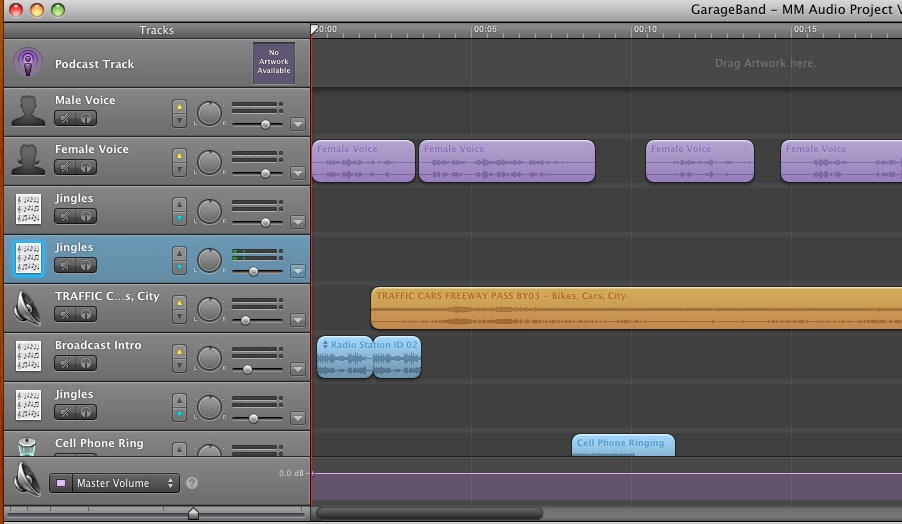Select the Cell Phone Ring track name

(99, 443)
